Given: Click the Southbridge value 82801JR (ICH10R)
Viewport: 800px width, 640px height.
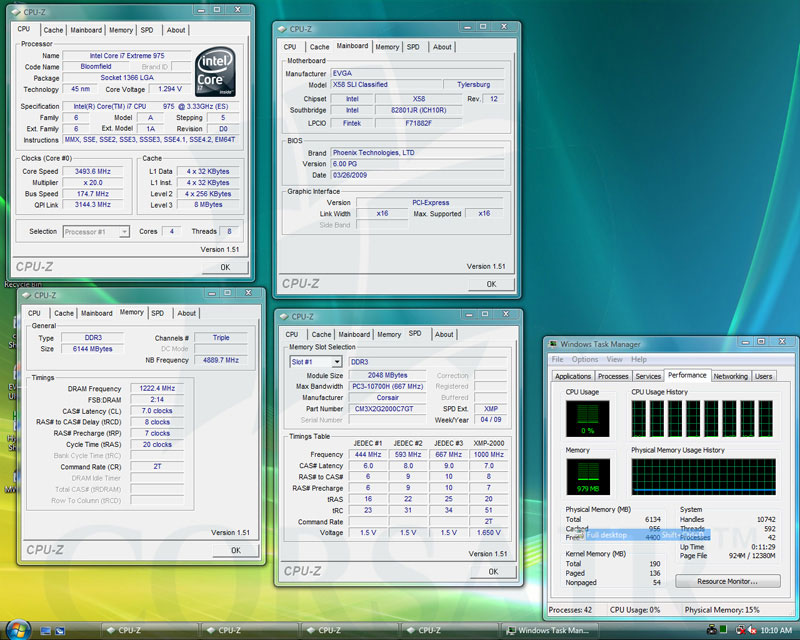Looking at the screenshot, I should click(x=419, y=110).
